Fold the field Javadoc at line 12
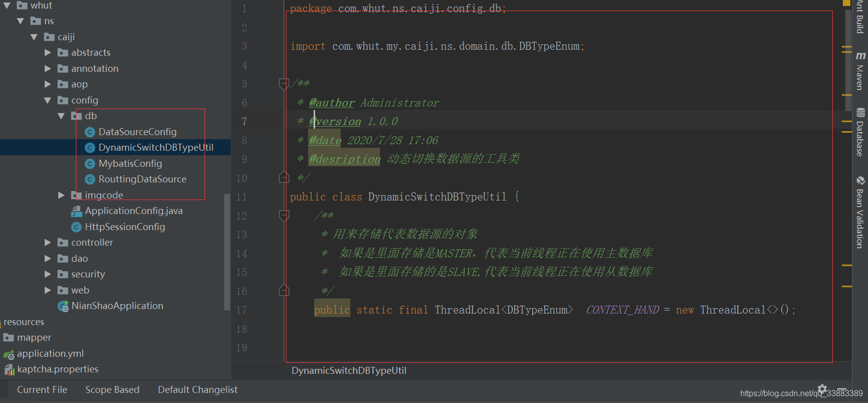The height and width of the screenshot is (403, 868). pyautogui.click(x=284, y=216)
